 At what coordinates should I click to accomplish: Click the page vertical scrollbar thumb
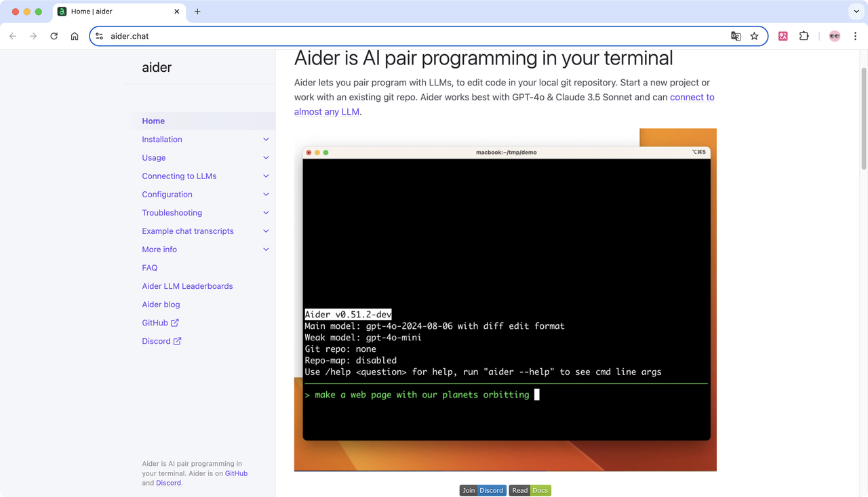[863, 119]
